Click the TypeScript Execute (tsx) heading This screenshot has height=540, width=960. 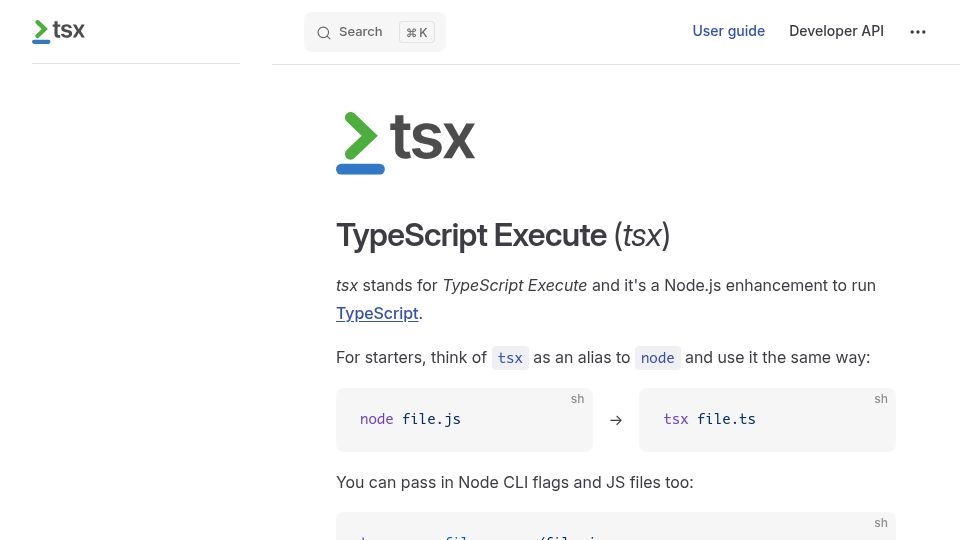click(503, 236)
